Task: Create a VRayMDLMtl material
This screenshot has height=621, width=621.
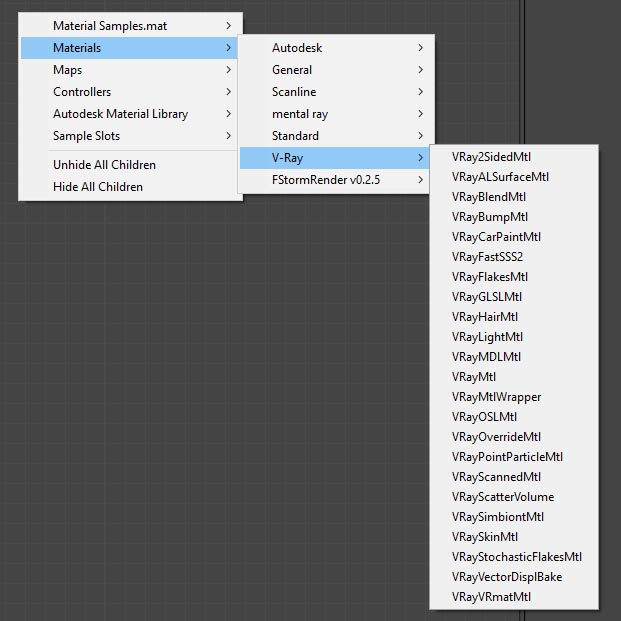Action: coord(514,357)
